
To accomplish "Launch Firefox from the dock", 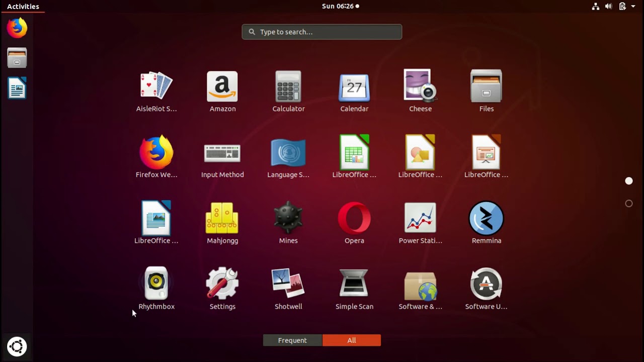I will click(17, 28).
